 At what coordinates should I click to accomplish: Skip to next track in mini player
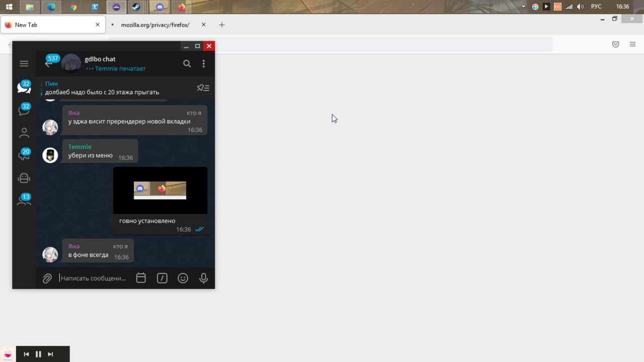tap(50, 354)
